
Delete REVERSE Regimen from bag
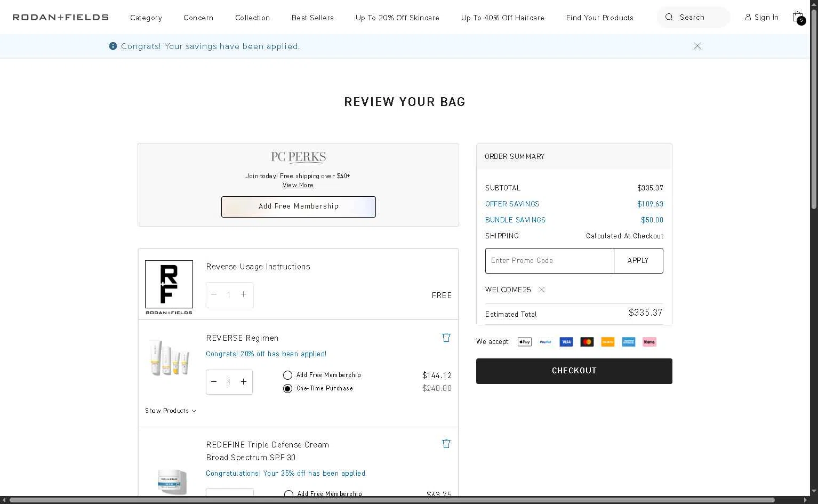pos(446,337)
